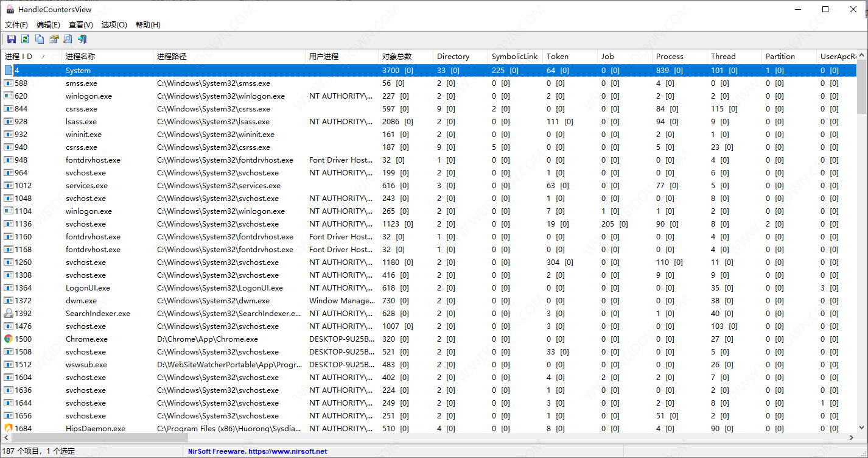
Task: Open the 选项(O) menu
Action: [114, 25]
